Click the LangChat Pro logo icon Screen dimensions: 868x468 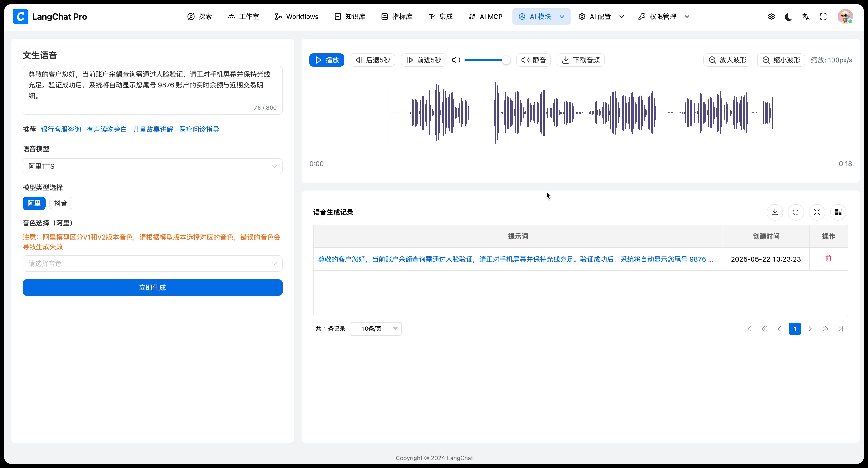[x=21, y=17]
